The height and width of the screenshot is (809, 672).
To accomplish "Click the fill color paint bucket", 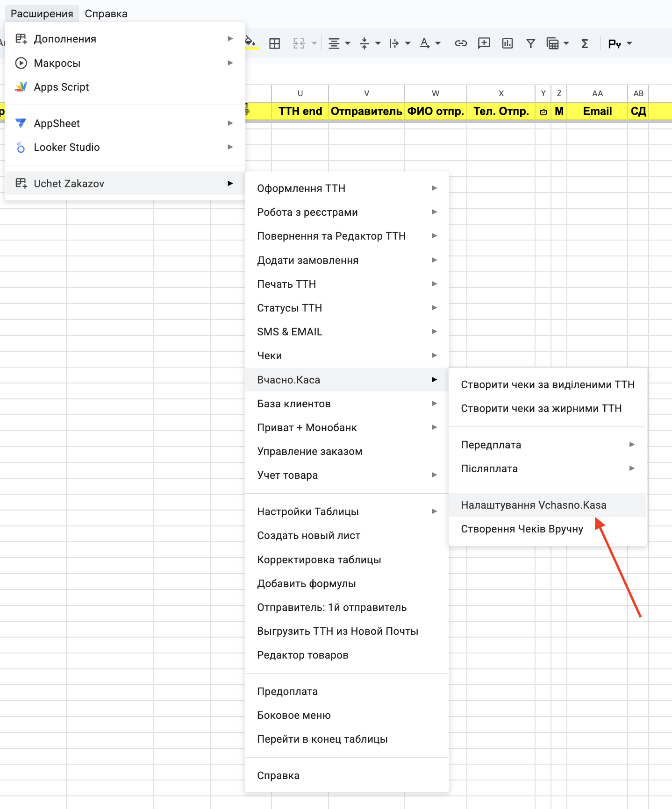I will [251, 43].
